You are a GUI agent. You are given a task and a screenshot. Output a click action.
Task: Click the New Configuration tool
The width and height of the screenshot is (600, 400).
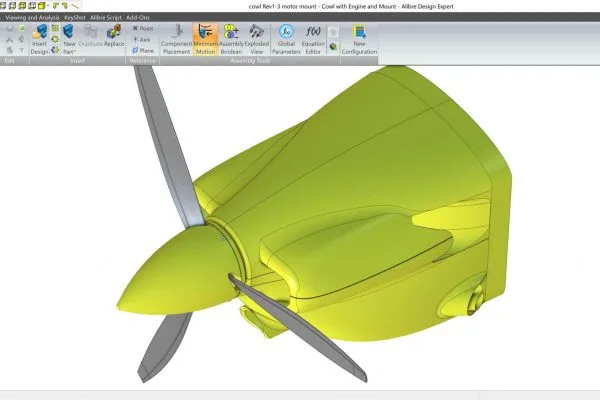[x=359, y=39]
